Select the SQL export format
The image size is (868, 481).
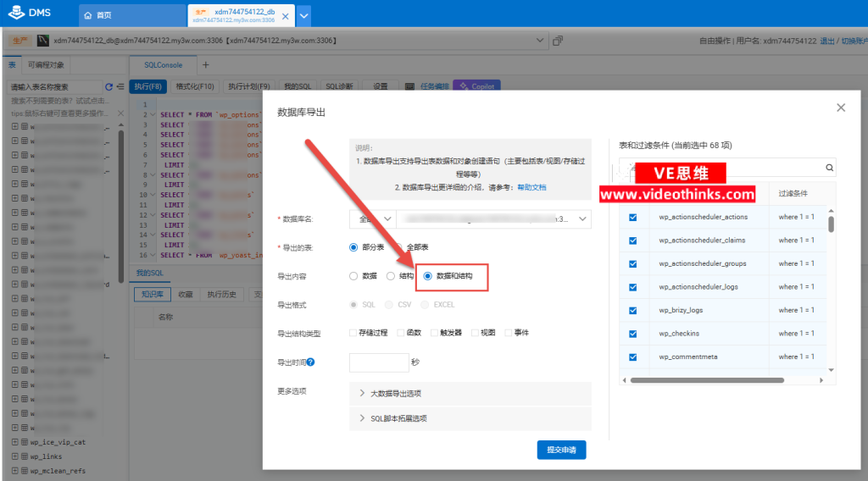pyautogui.click(x=353, y=305)
